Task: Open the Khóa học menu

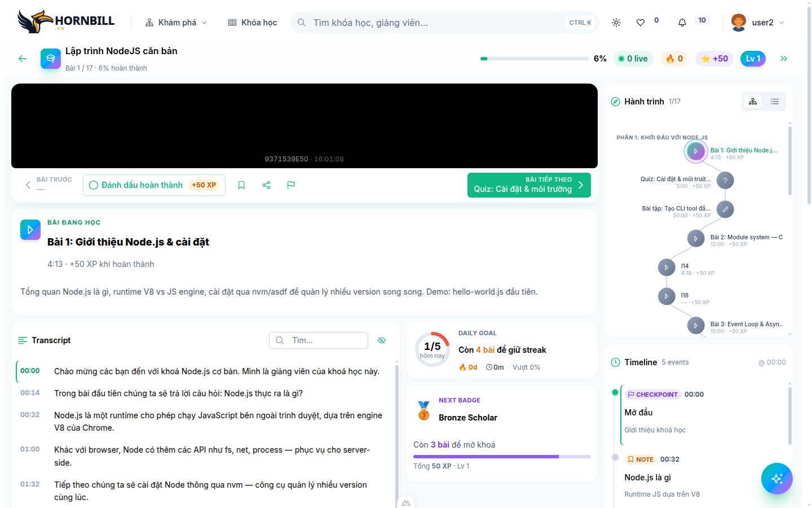Action: [253, 23]
